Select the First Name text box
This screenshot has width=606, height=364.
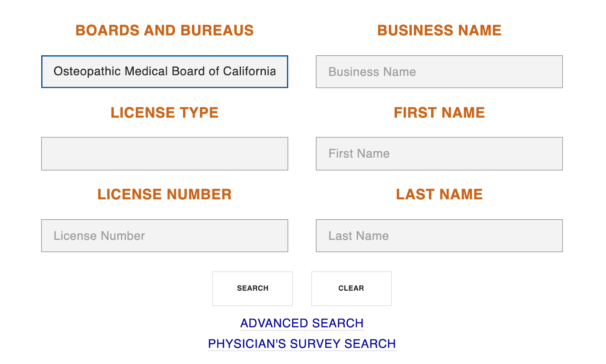439,154
